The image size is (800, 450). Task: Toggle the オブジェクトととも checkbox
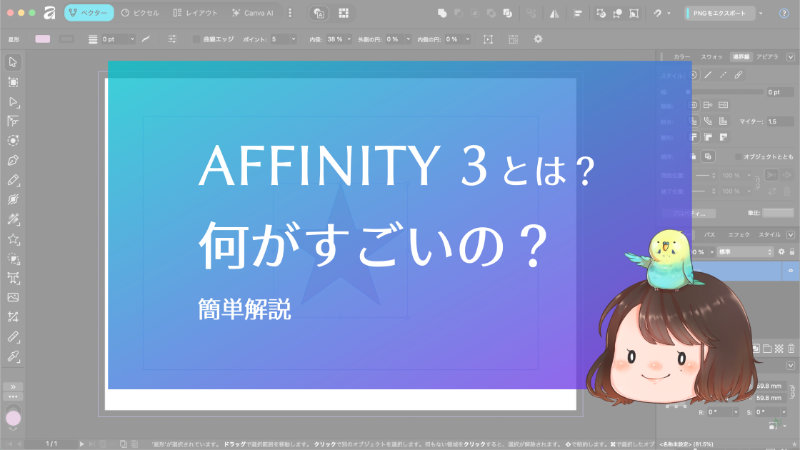(738, 157)
